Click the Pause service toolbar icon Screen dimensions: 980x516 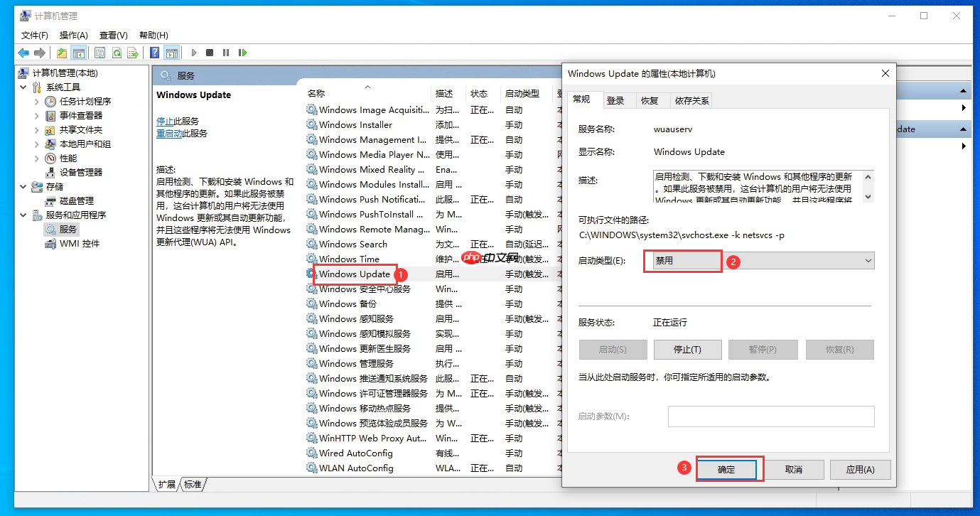click(x=227, y=53)
